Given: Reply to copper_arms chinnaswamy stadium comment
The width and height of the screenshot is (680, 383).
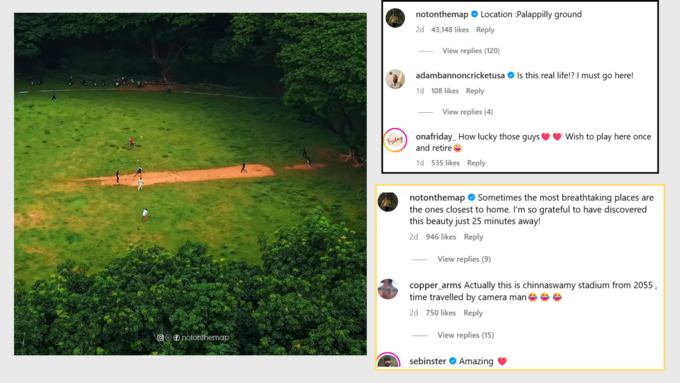Looking at the screenshot, I should coord(473,313).
